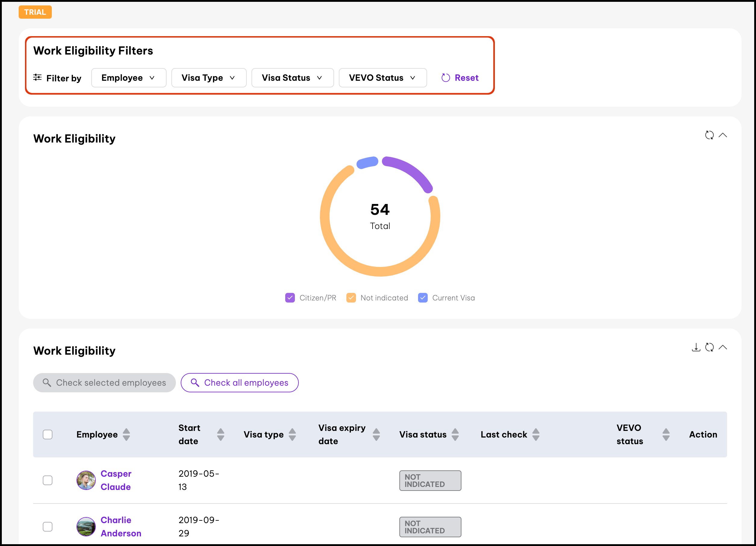Image resolution: width=756 pixels, height=546 pixels.
Task: Click Check all employees button
Action: pyautogui.click(x=239, y=383)
